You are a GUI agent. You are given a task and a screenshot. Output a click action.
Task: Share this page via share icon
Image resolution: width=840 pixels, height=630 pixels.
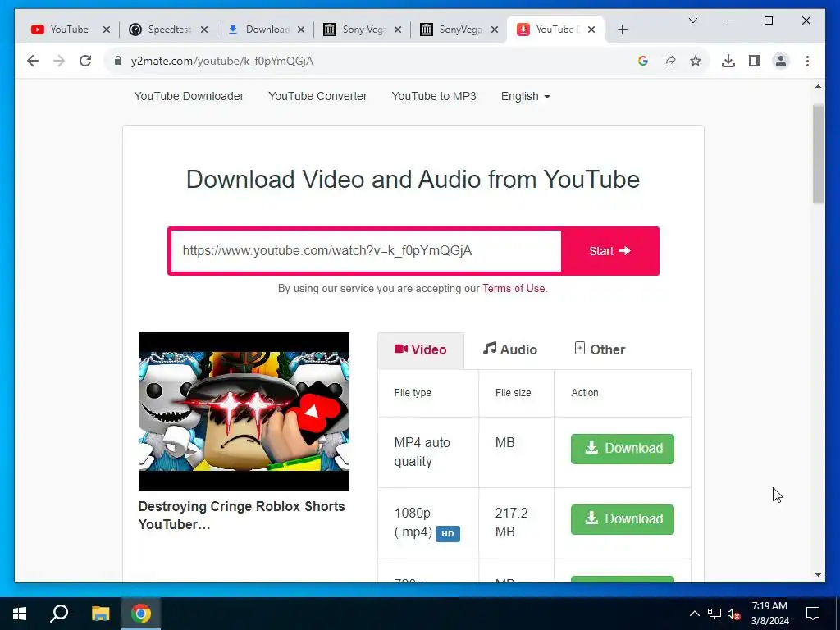669,61
